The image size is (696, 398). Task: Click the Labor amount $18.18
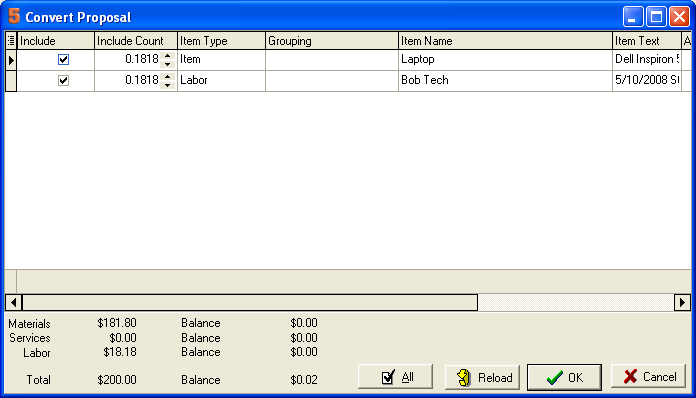pos(120,352)
